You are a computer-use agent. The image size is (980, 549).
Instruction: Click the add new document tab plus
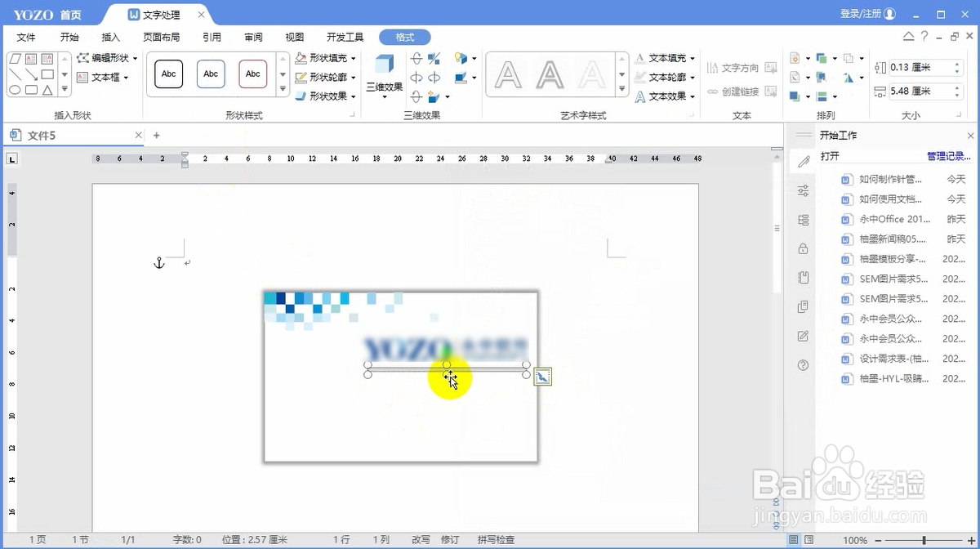tap(156, 135)
